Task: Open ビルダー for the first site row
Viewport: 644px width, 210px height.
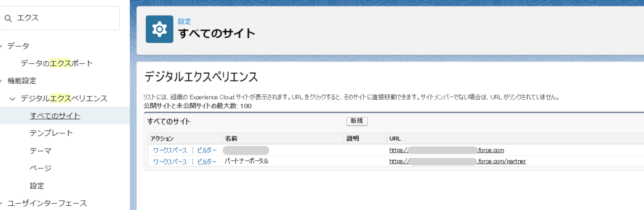Action: [x=207, y=150]
